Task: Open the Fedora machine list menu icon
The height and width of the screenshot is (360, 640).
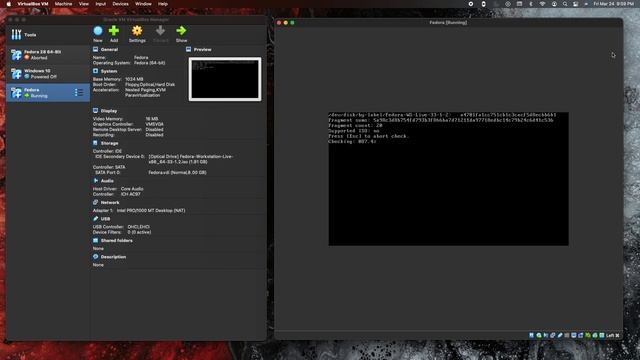Action: [79, 93]
